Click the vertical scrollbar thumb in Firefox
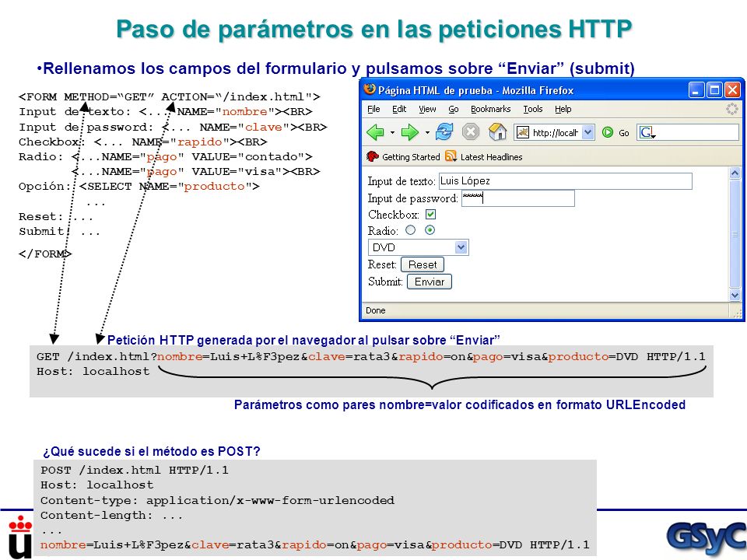Image resolution: width=747 pixels, height=560 pixels. coord(735,234)
